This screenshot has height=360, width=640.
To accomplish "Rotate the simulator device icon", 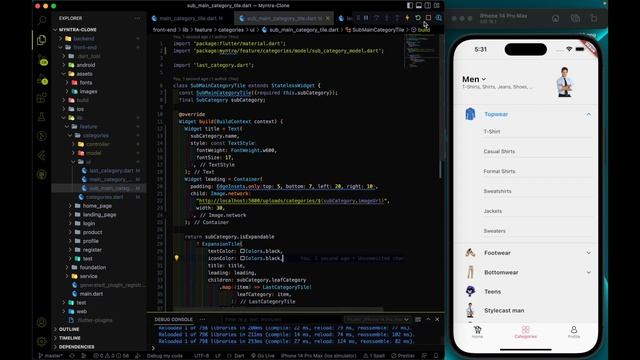I will click(593, 18).
